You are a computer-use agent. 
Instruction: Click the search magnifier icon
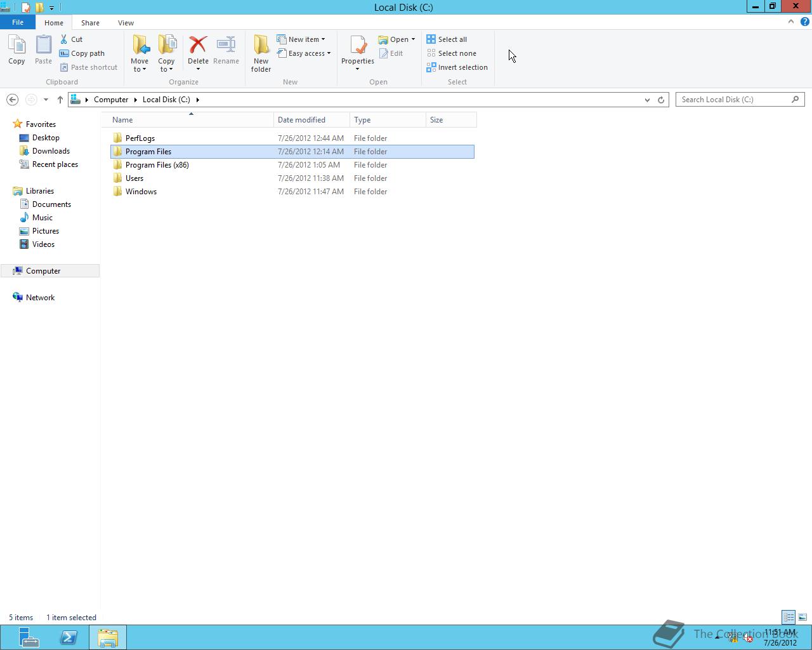pyautogui.click(x=795, y=100)
